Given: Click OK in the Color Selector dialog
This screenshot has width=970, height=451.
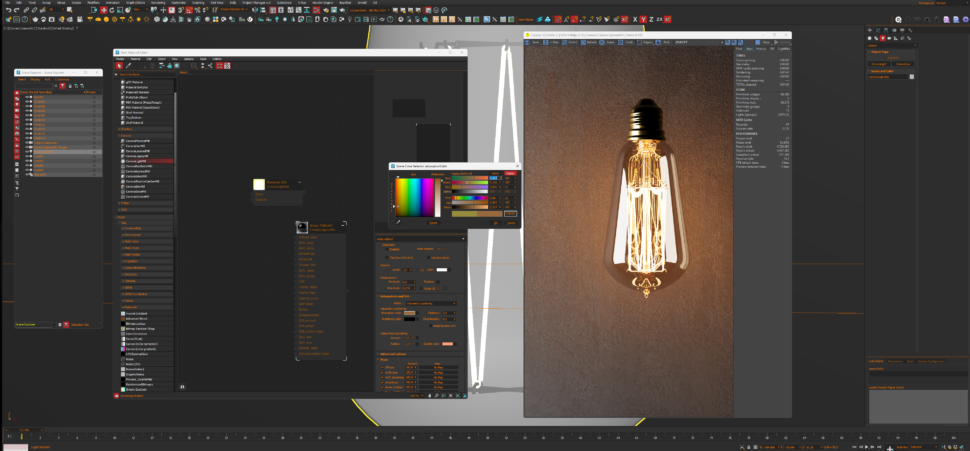Looking at the screenshot, I should (496, 223).
